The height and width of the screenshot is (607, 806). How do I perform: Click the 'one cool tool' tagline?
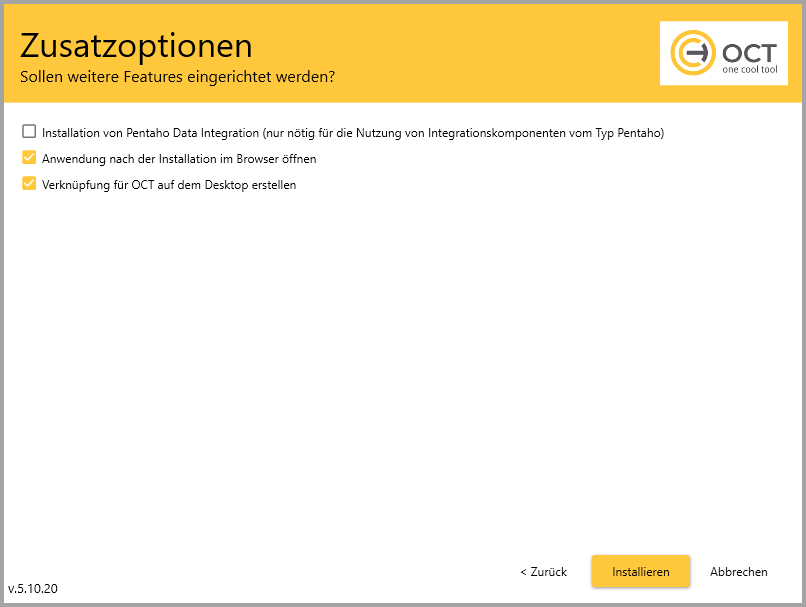tap(748, 71)
